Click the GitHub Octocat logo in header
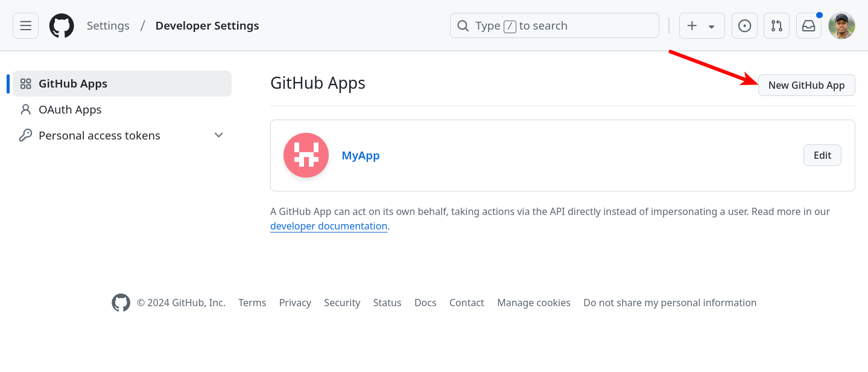 click(x=62, y=26)
